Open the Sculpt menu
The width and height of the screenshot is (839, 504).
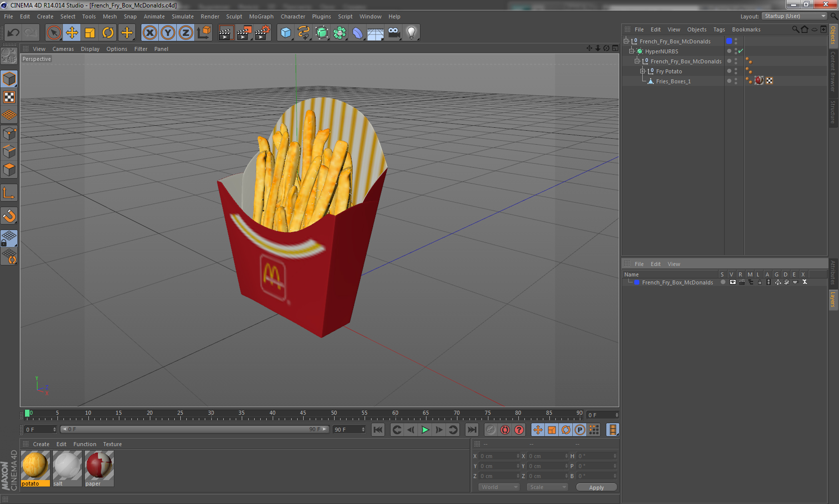pos(234,16)
